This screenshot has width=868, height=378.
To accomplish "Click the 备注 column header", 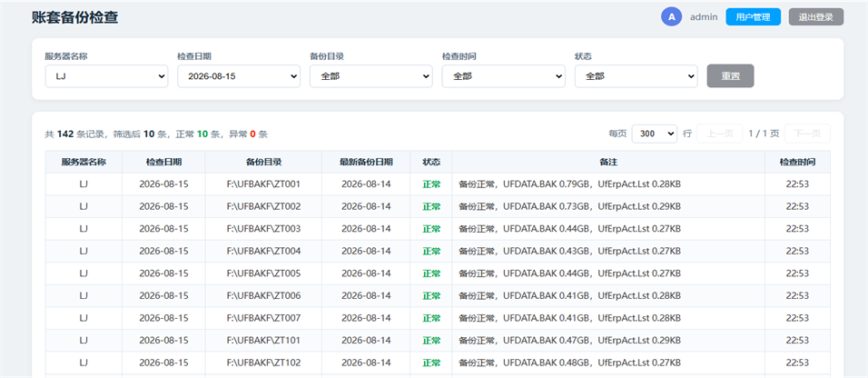I will 608,162.
